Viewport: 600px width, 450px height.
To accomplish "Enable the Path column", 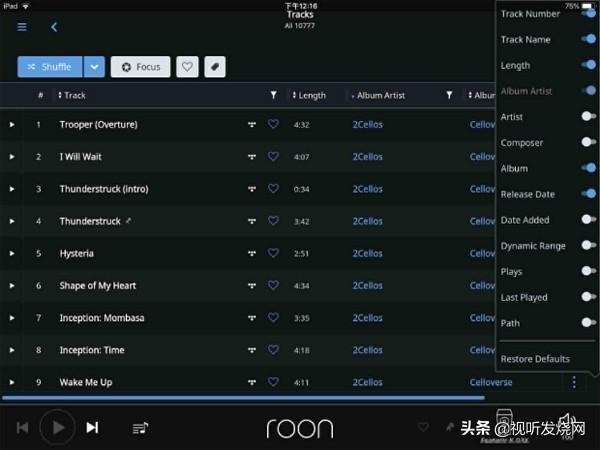I will click(589, 323).
